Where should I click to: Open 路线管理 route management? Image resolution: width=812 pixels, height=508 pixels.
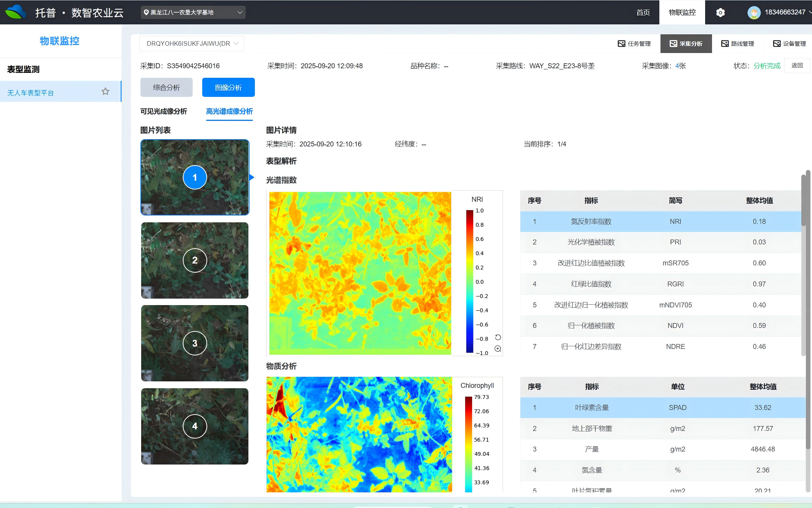(738, 43)
